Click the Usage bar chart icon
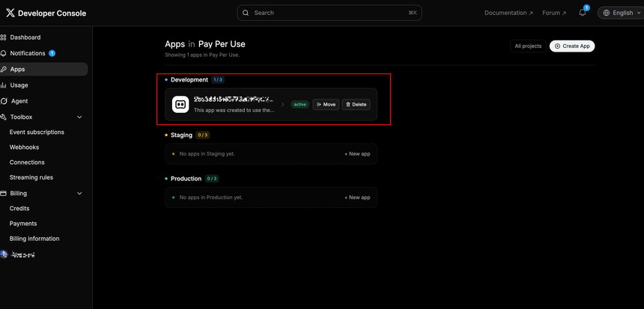Viewport: 644px width, 309px height. point(3,85)
